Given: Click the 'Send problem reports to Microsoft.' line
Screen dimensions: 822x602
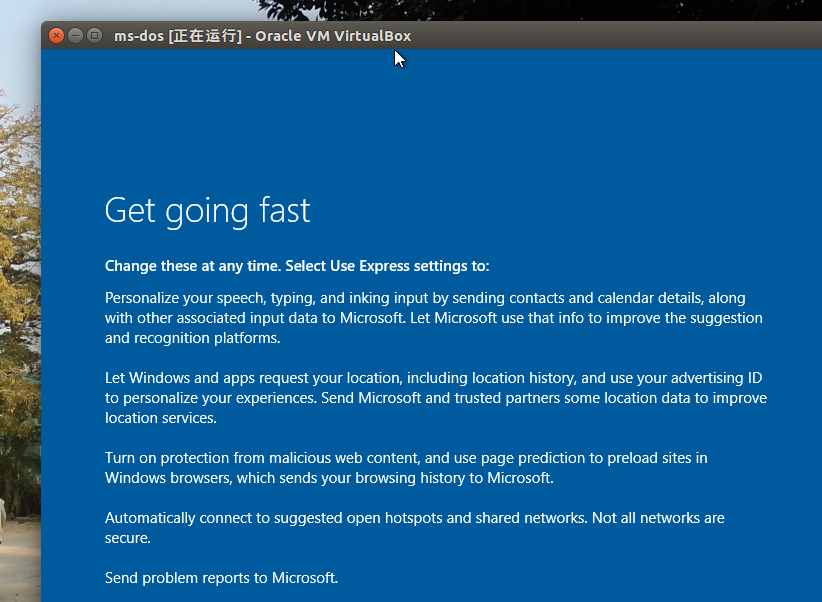Looking at the screenshot, I should tap(221, 578).
